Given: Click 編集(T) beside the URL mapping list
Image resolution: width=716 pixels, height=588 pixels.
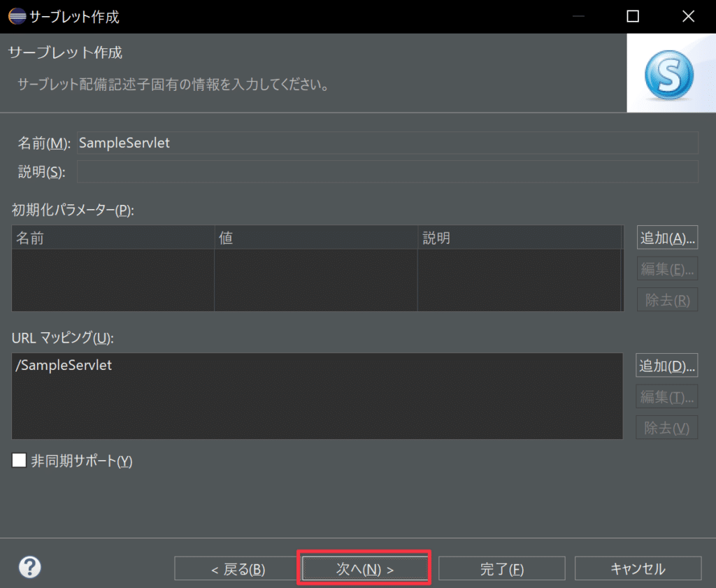Looking at the screenshot, I should 667,396.
